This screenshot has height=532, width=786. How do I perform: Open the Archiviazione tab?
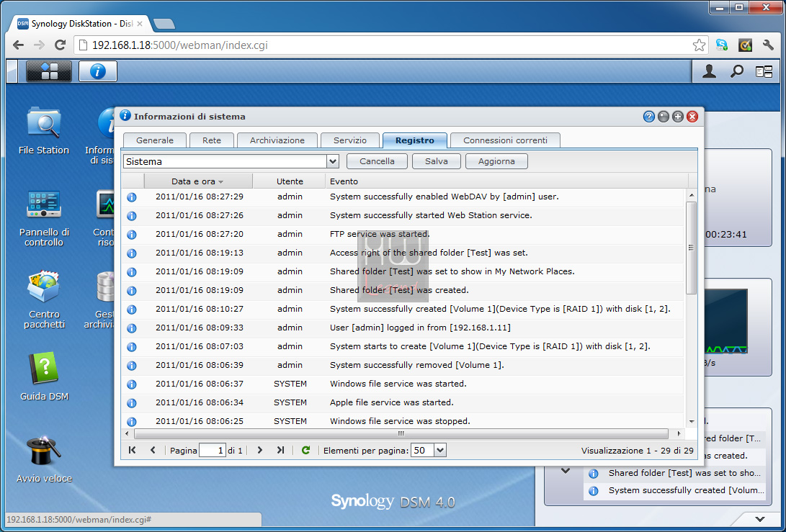pyautogui.click(x=277, y=140)
